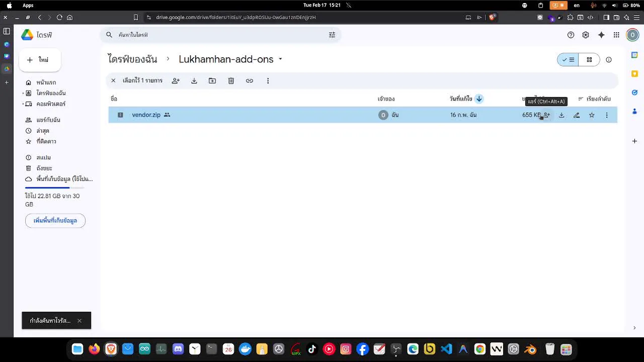Open Lukhamhan-add-ons folder dropdown

tap(280, 59)
